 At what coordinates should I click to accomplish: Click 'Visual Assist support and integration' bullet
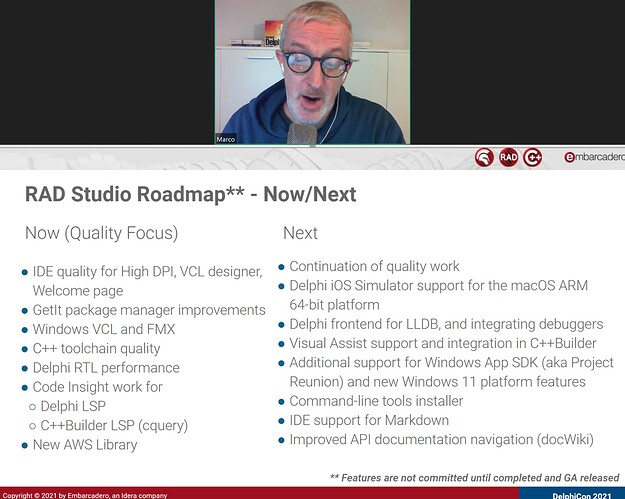coord(443,343)
